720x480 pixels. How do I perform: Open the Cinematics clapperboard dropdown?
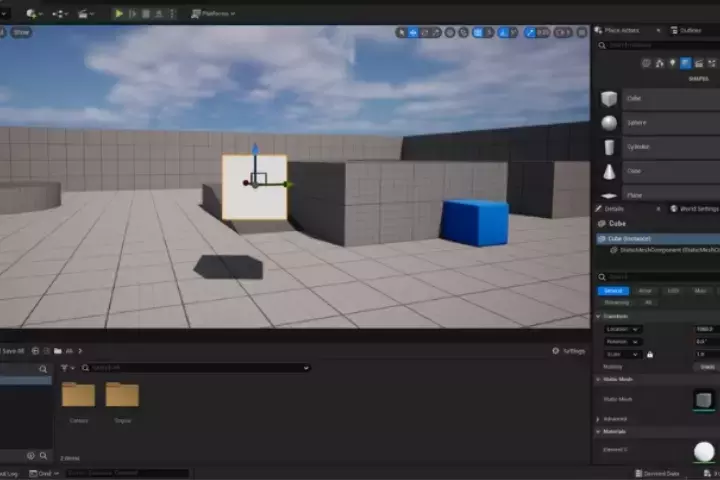coord(86,14)
